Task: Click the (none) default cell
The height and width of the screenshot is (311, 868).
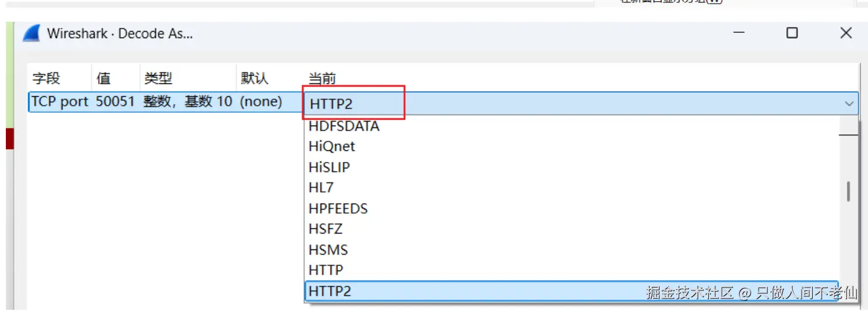Action: click(x=261, y=102)
